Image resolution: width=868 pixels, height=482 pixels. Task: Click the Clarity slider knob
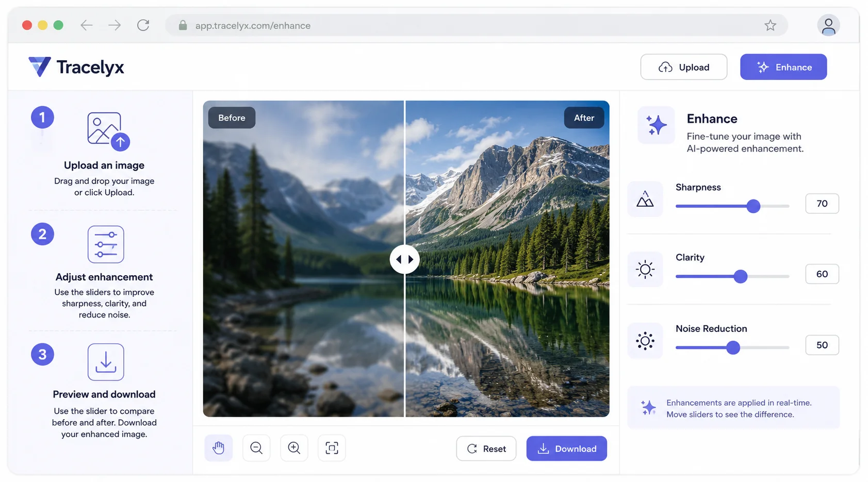741,276
